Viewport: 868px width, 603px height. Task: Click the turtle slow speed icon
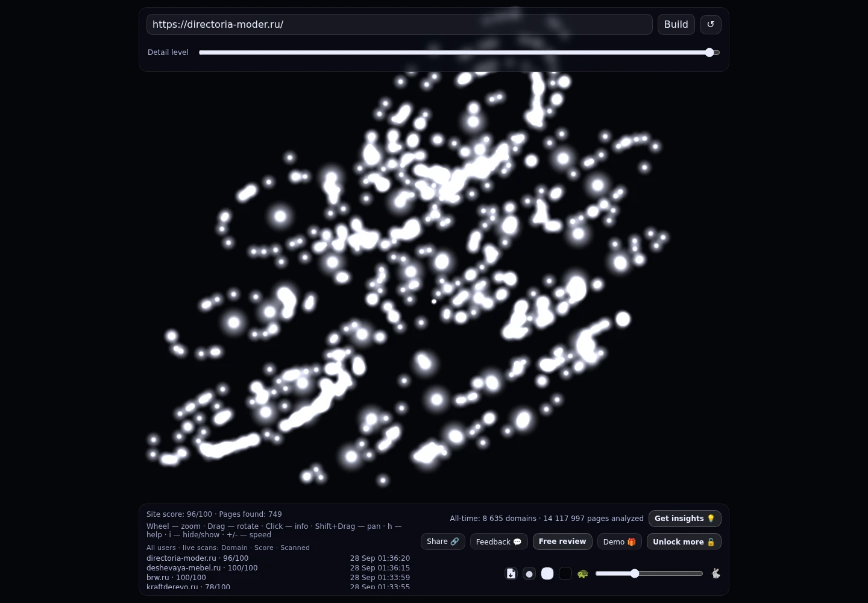point(582,573)
